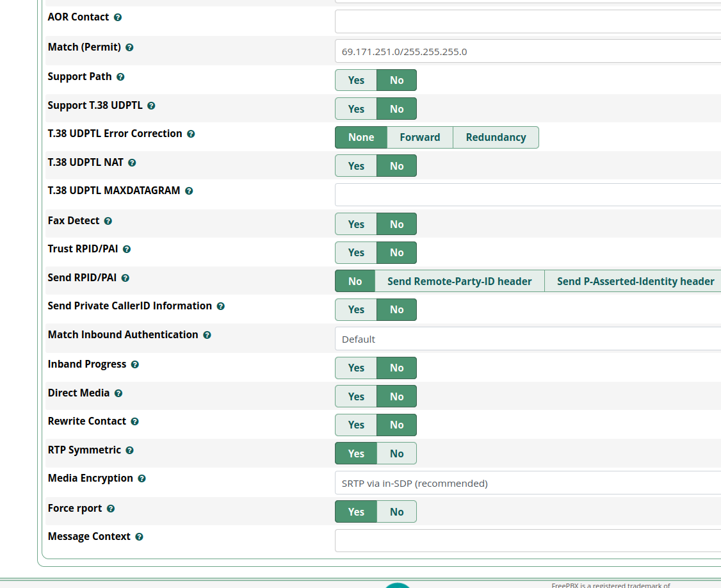The width and height of the screenshot is (721, 588).
Task: Select Redundancy for T.38 error correction
Action: [496, 137]
